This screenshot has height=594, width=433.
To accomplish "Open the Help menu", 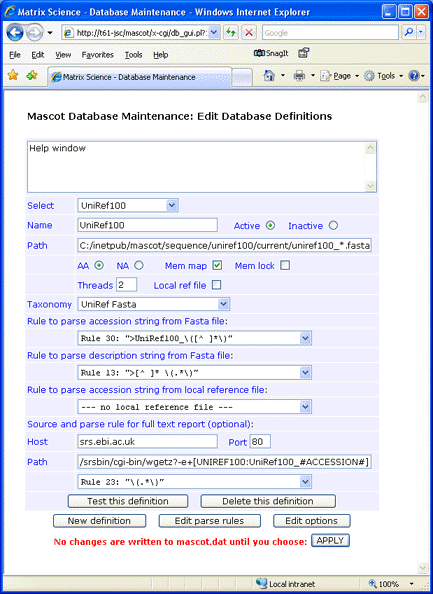I will pos(161,55).
